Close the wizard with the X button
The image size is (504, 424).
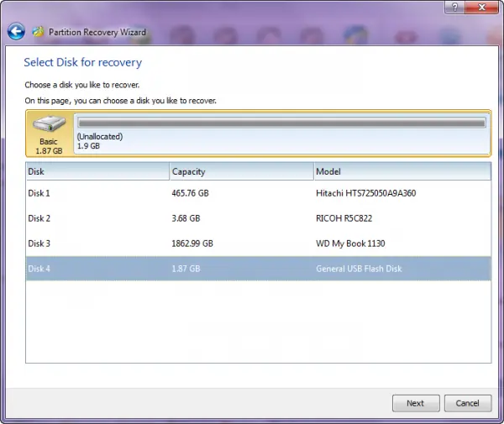(482, 7)
